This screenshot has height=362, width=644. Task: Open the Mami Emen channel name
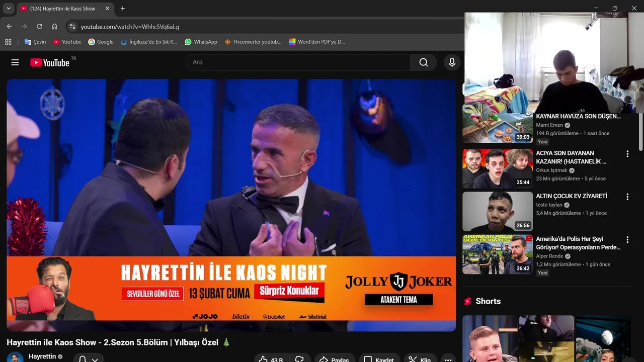(549, 125)
